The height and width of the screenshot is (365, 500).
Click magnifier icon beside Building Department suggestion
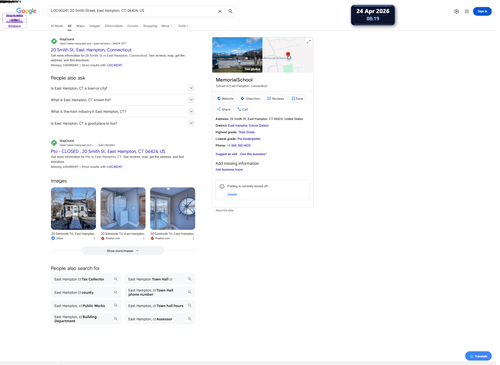116,319
